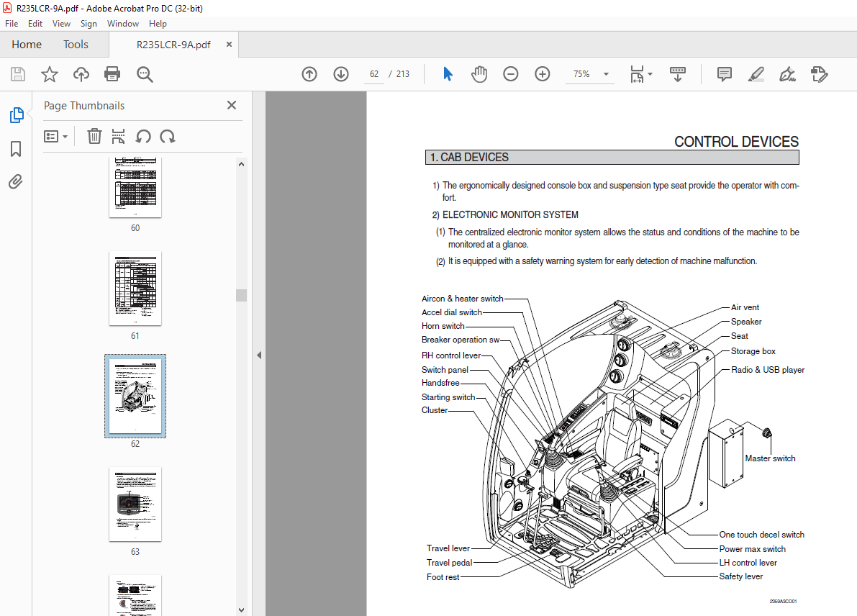857x616 pixels.
Task: Click the page number input field
Action: tap(374, 74)
